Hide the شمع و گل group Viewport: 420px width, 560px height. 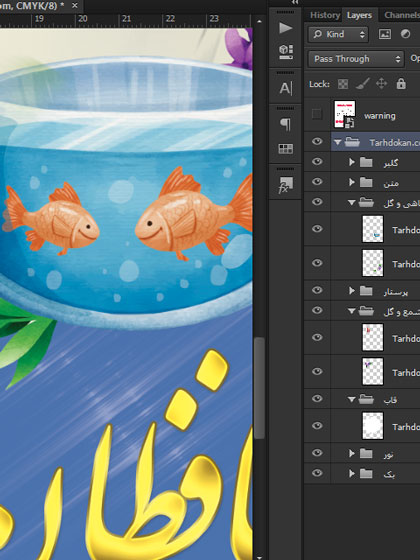pos(317,310)
